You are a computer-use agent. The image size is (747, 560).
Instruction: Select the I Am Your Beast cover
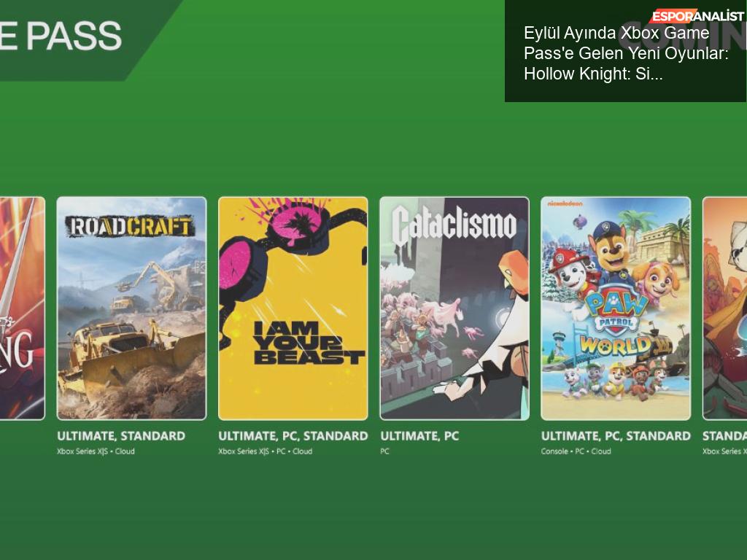tap(293, 308)
